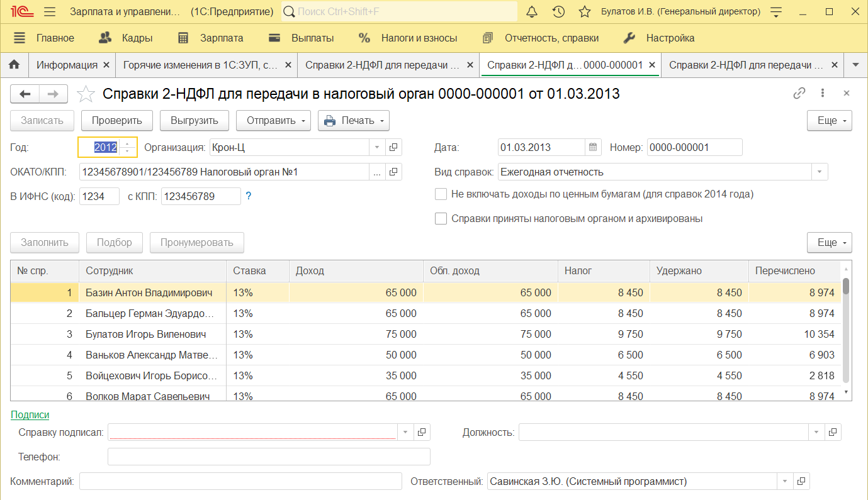Image resolution: width=868 pixels, height=500 pixels.
Task: Select row Булатов Игорь Виленович
Action: click(426, 334)
